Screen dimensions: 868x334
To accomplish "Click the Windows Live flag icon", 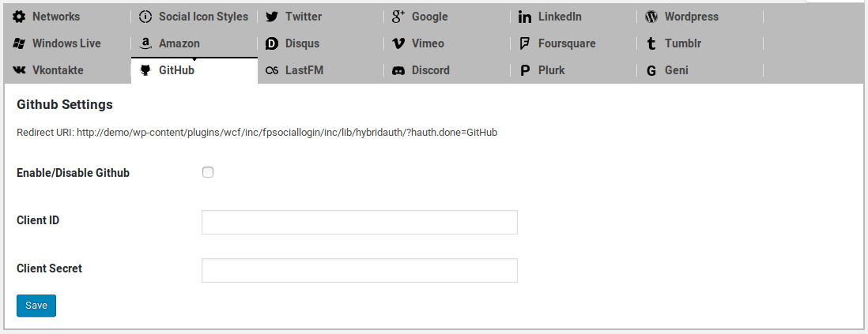I will point(19,43).
